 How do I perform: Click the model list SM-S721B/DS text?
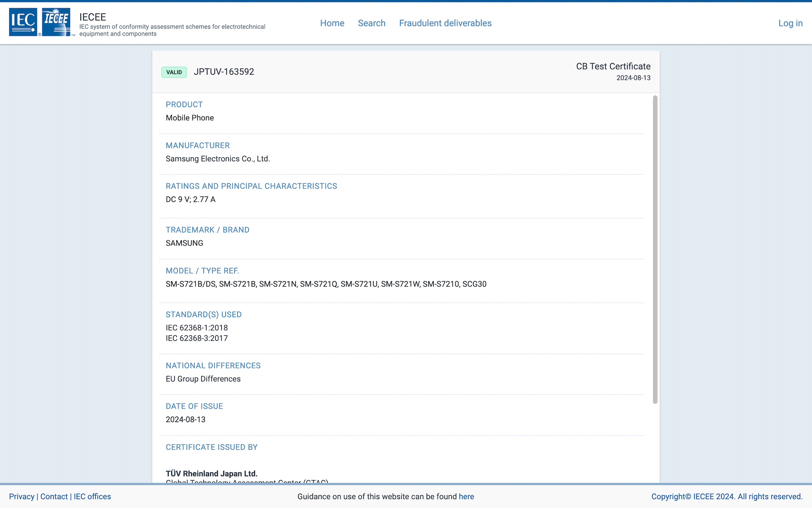coord(191,284)
